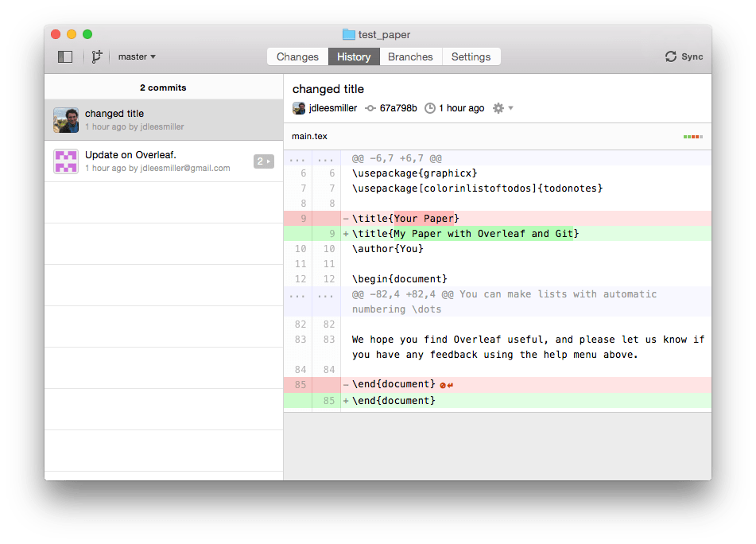Viewport: 756px width, 544px height.
Task: Click the Sync icon to sync with remote
Action: pos(669,56)
